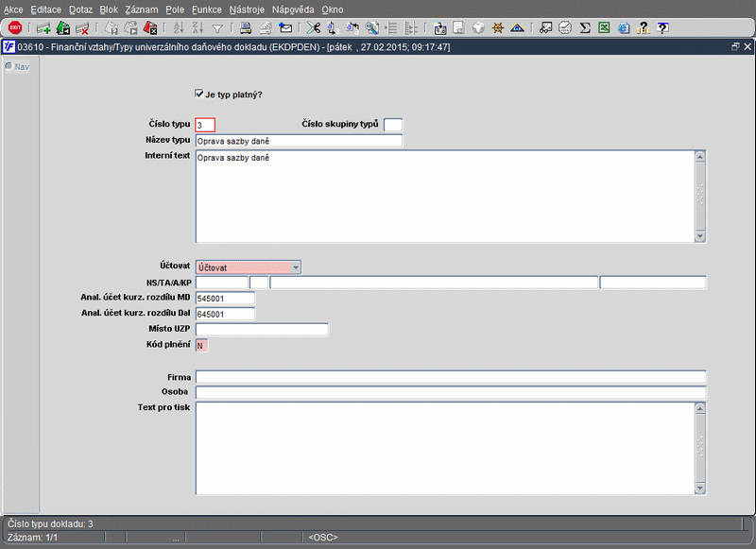Click the Internet Explorer browser icon
Viewport: 756px width, 549px height.
tap(624, 28)
